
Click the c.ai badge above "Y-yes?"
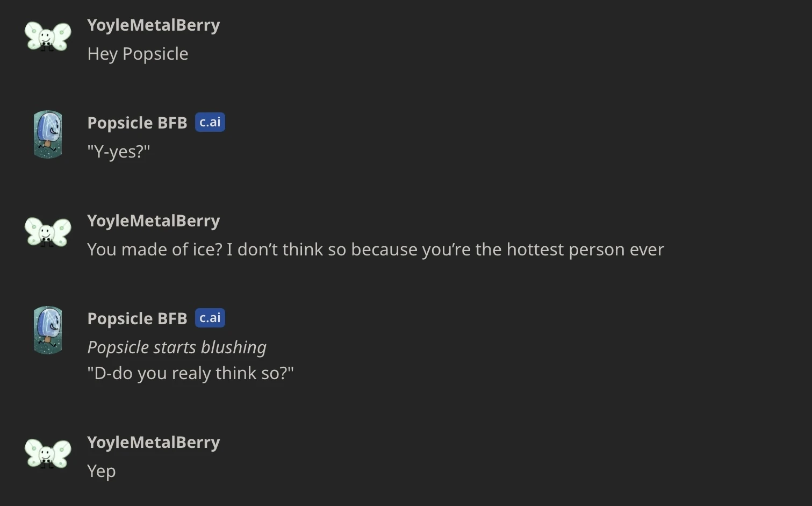210,123
